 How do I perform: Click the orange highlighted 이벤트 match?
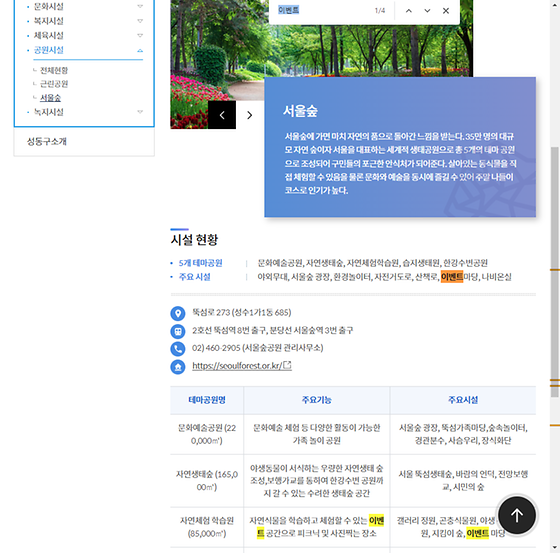point(452,276)
